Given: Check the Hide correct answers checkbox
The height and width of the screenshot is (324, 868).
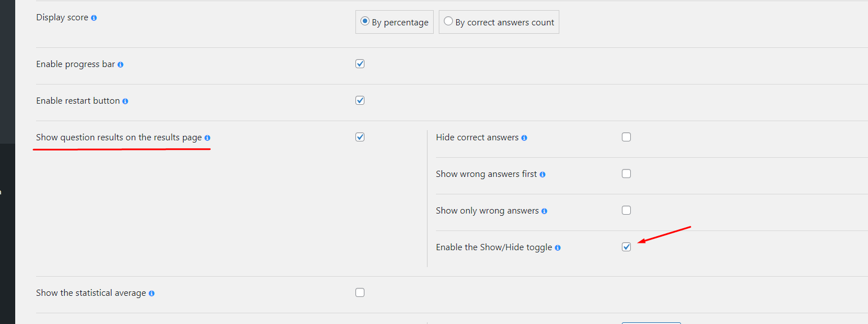Looking at the screenshot, I should pyautogui.click(x=626, y=137).
